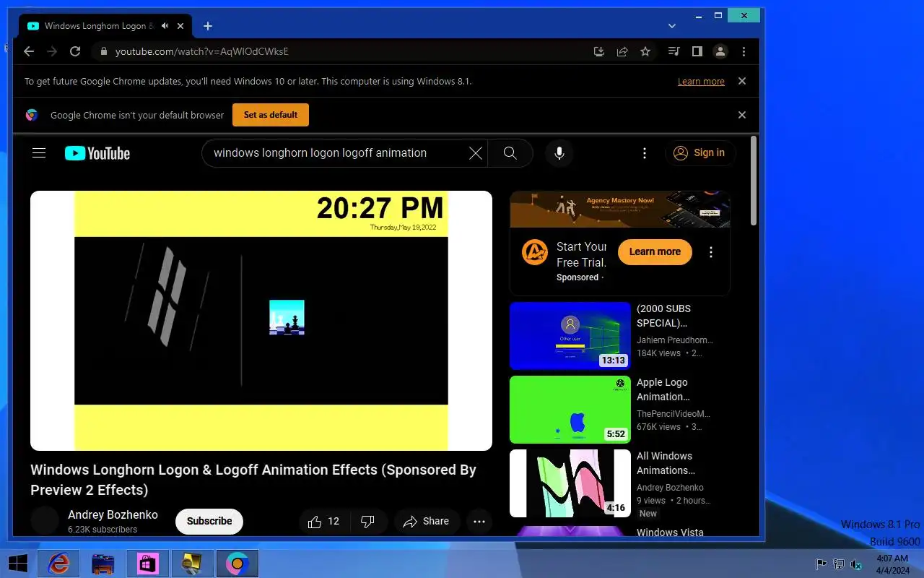Open Windows Store from taskbar
Viewport: 924px width, 578px height.
[148, 564]
